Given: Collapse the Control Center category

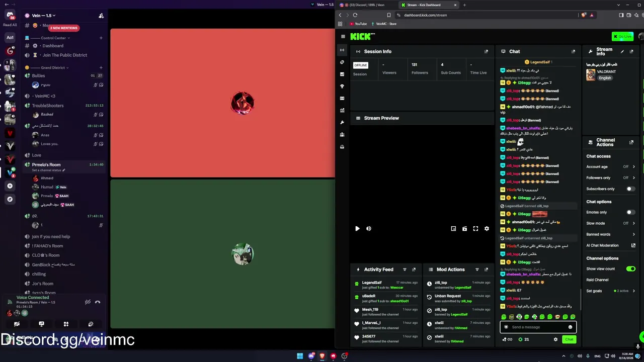Looking at the screenshot, I should (x=55, y=38).
